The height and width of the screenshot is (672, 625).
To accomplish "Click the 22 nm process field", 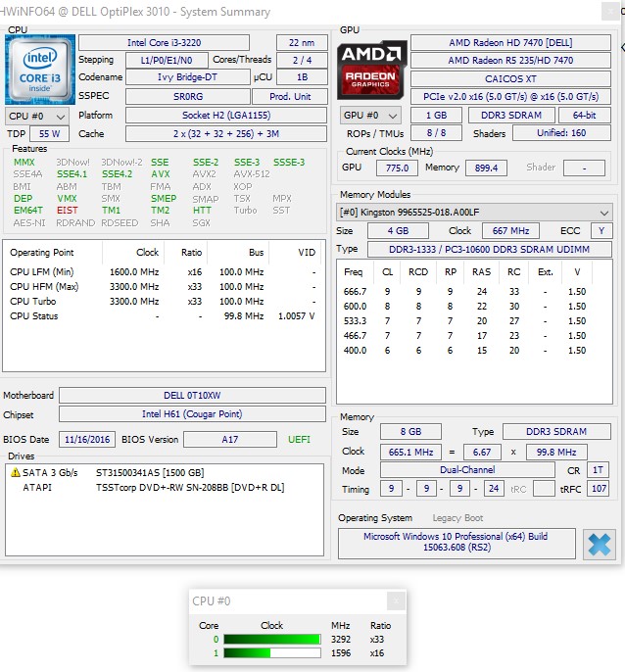I will (x=302, y=43).
